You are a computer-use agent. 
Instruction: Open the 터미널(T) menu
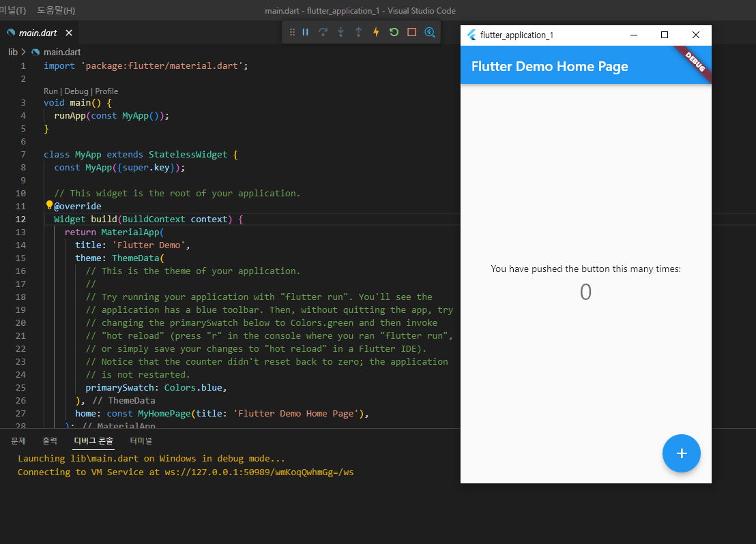[x=13, y=10]
